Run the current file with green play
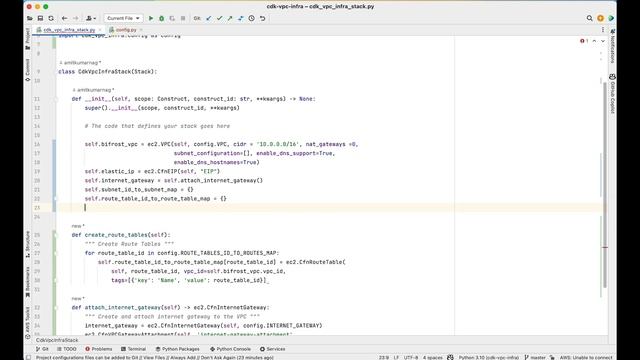 [151, 18]
